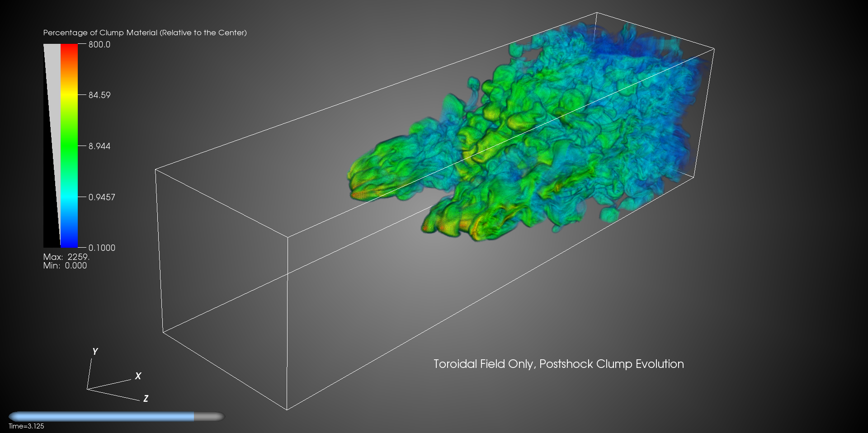Viewport: 868px width, 433px height.
Task: Click the 'Toroidal Field Only, Postshock Clump Evolution' caption
Action: [x=559, y=364]
